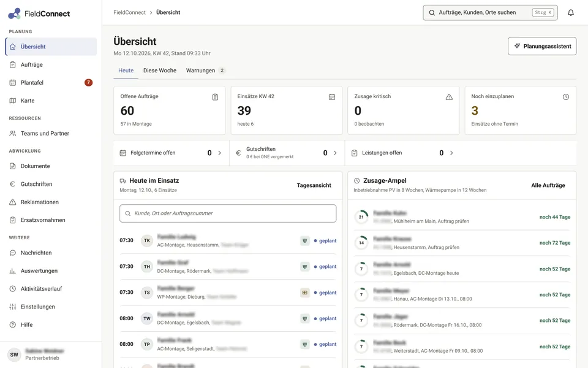Screen dimensions: 588x368
Task: Click Hanau, AC-Montage Di 13.10. entry
Action: (x=462, y=295)
